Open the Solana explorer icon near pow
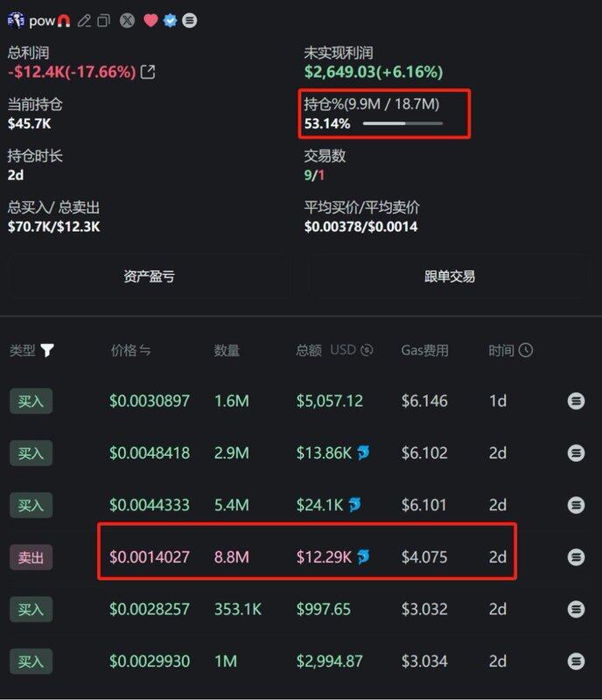Screen dimensions: 602x700 [x=189, y=20]
